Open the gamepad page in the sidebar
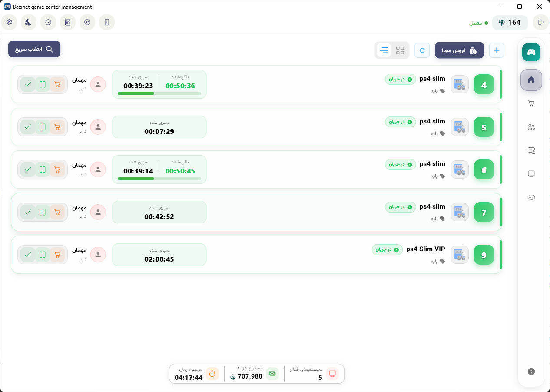Image resolution: width=550 pixels, height=392 pixels. tap(531, 197)
